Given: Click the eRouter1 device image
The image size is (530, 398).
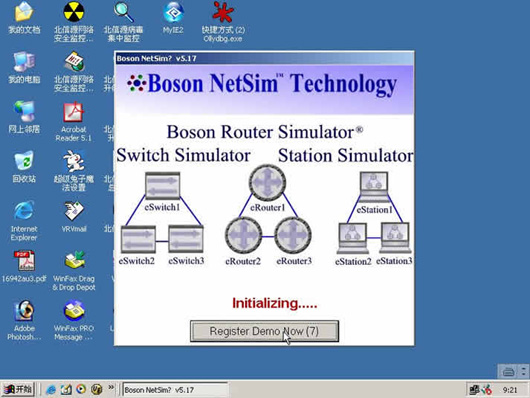Looking at the screenshot, I should [267, 183].
